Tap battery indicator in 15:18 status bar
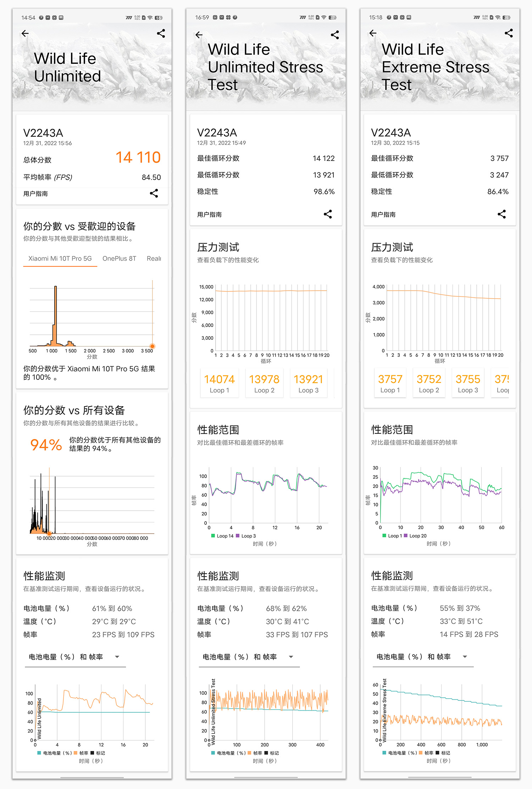This screenshot has width=532, height=789. [506, 17]
